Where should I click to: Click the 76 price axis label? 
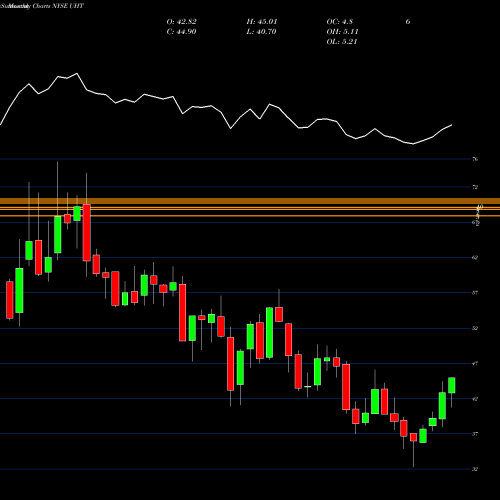(x=475, y=159)
